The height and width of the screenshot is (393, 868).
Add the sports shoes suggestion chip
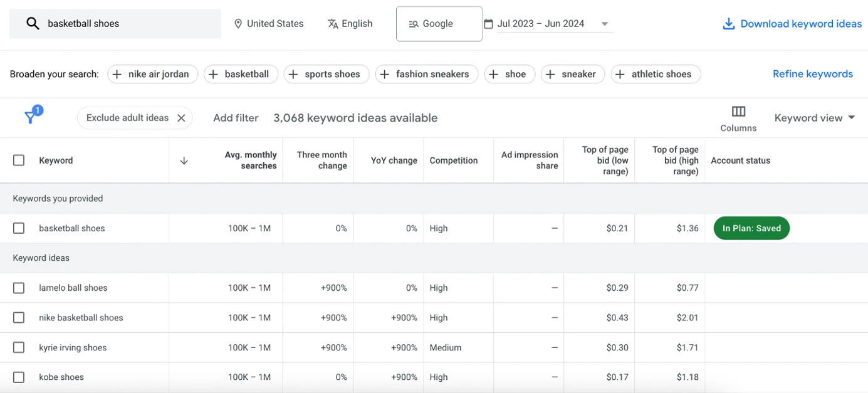pyautogui.click(x=327, y=74)
